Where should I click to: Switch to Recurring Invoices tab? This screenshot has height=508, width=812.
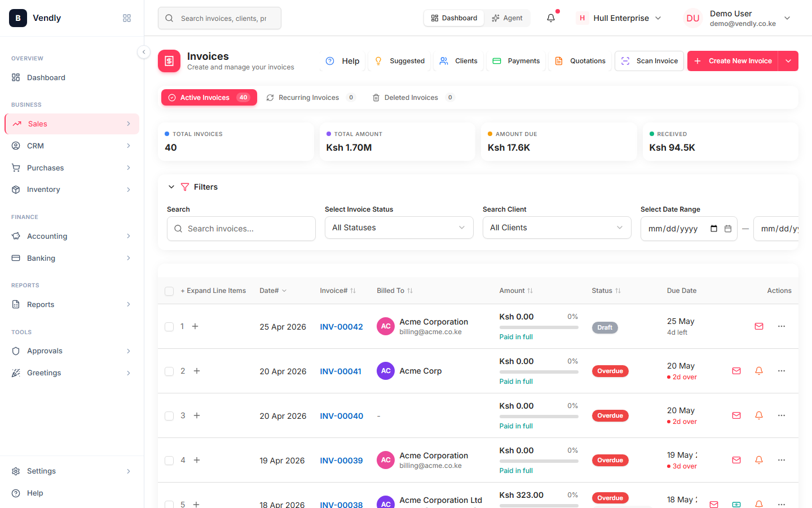click(311, 98)
